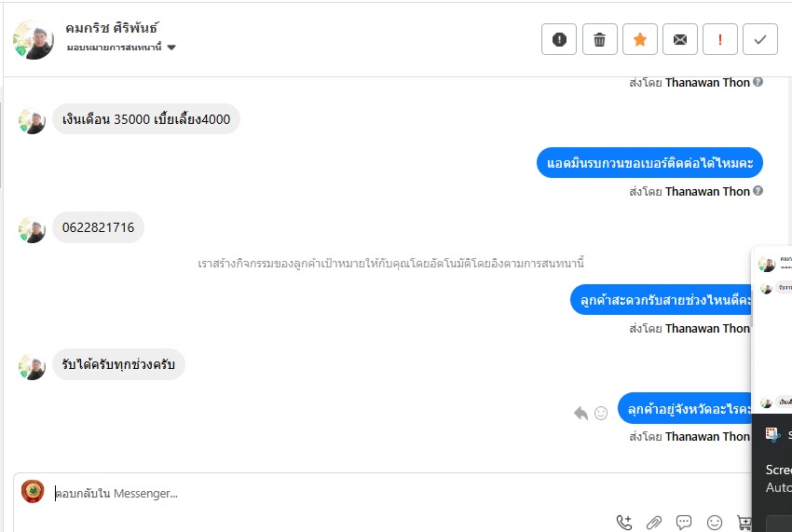React with emoji to last sent message
The height and width of the screenshot is (532, 792).
(601, 413)
